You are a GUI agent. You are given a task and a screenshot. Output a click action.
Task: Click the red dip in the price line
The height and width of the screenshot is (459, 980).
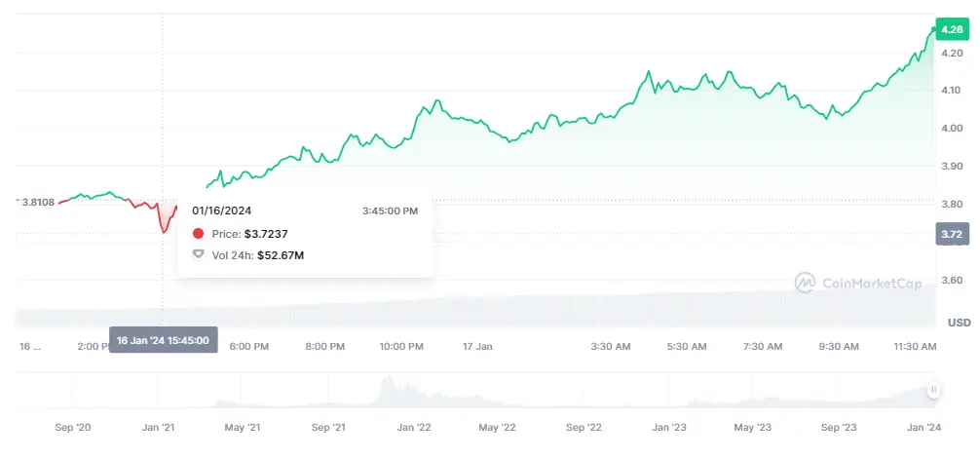pyautogui.click(x=164, y=231)
